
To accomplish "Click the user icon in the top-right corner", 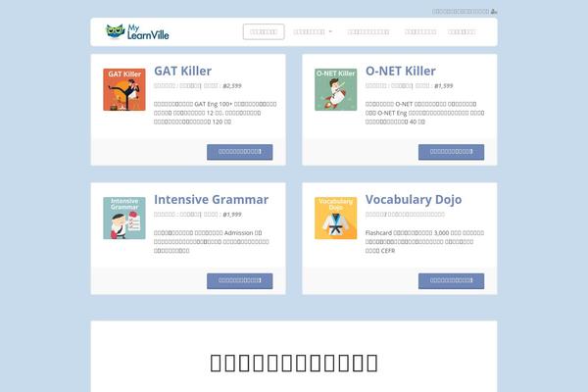I will [x=494, y=12].
